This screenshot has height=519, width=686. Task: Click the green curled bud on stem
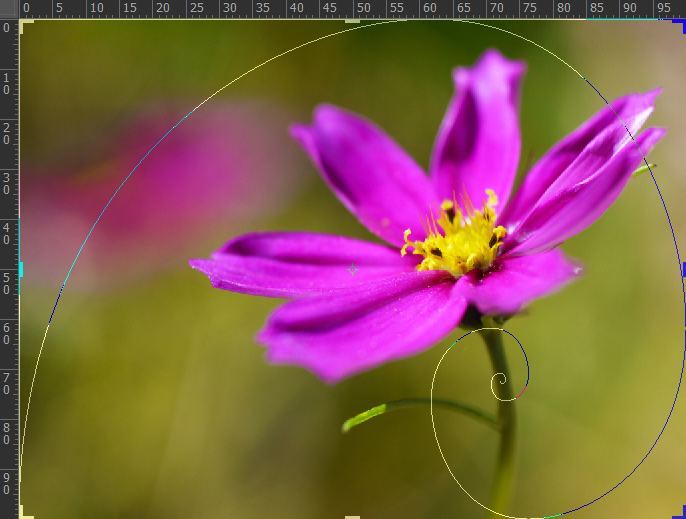click(364, 416)
